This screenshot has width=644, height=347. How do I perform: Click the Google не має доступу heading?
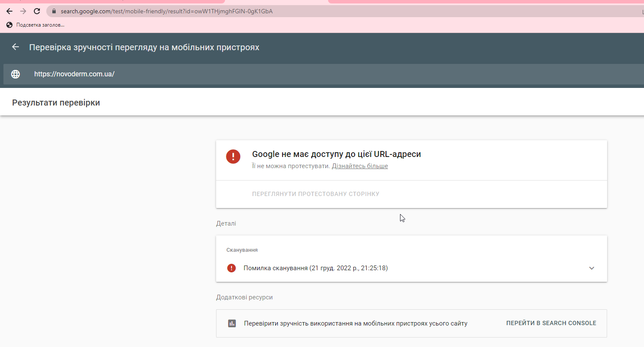[x=337, y=154]
